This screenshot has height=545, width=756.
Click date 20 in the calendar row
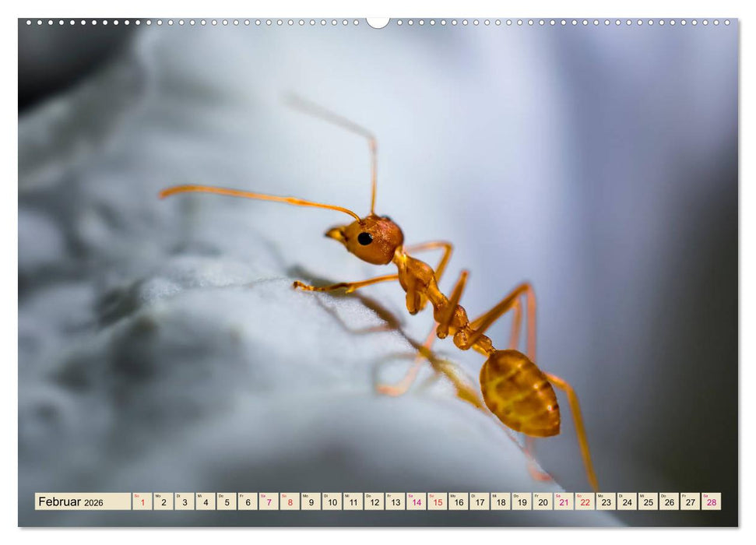click(542, 501)
